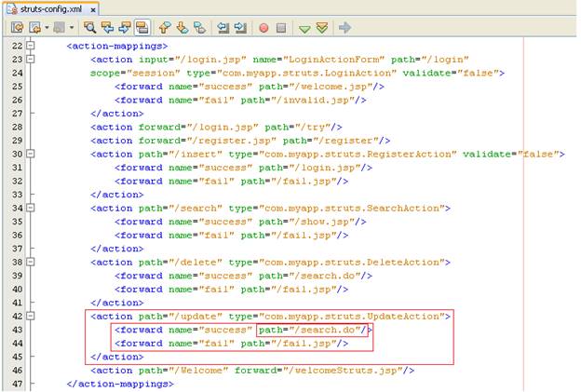
Task: Click the opening <action-mappings> tag
Action: tap(117, 46)
